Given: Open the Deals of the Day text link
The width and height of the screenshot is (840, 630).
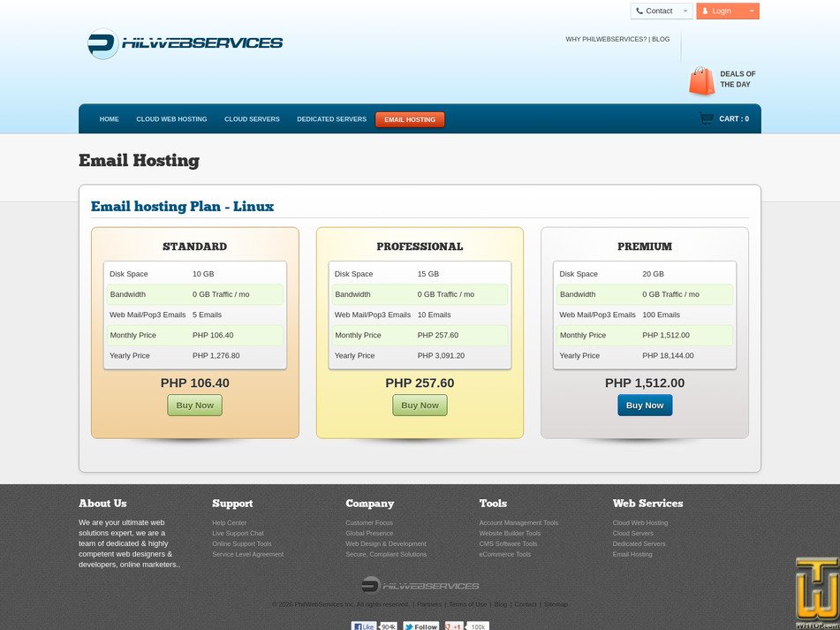Looking at the screenshot, I should 738,80.
